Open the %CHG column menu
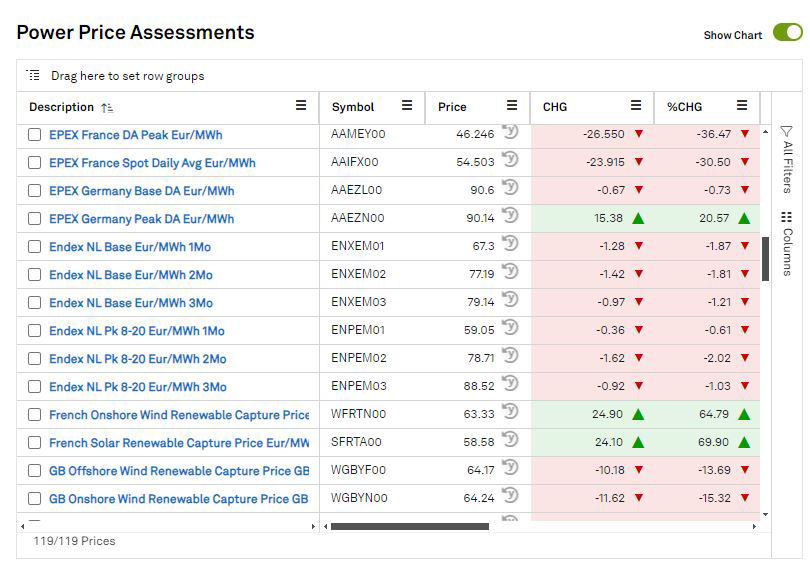 tap(742, 106)
